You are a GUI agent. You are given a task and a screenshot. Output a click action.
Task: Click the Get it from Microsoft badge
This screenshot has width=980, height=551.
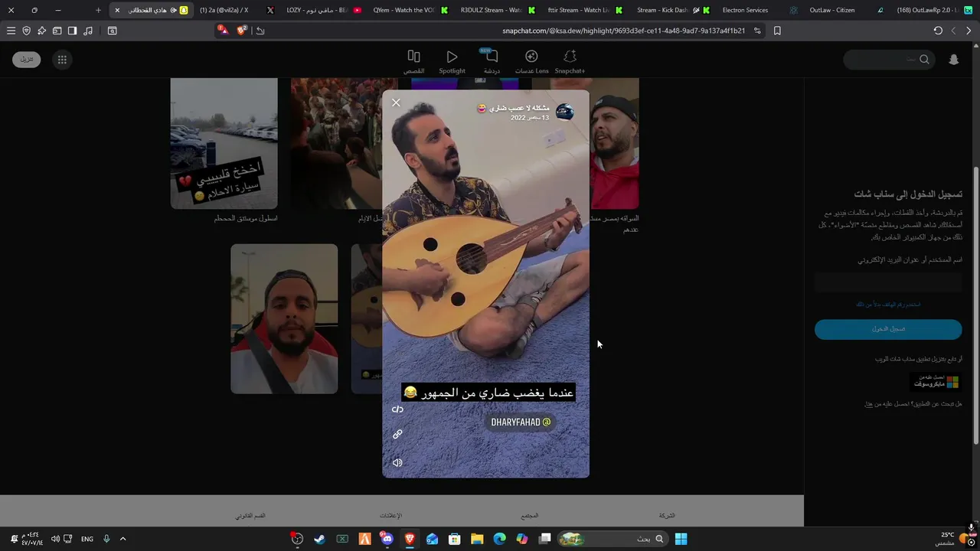coord(935,381)
